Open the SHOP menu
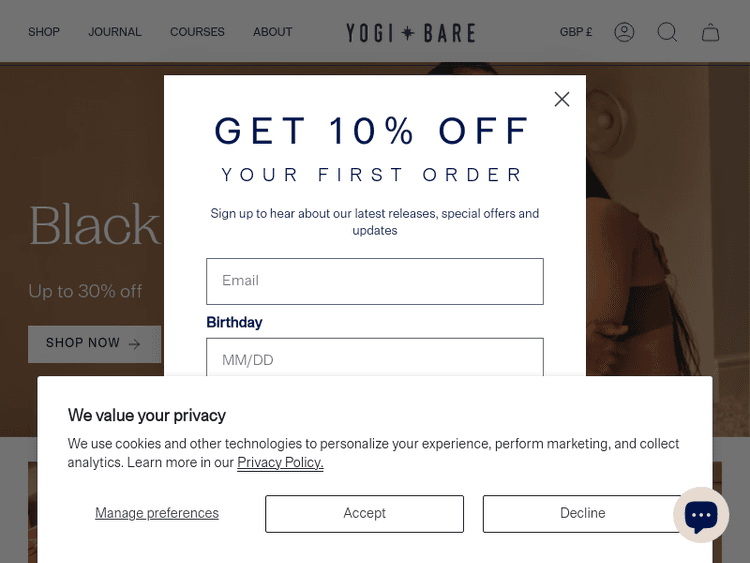This screenshot has height=563, width=750. [x=44, y=32]
